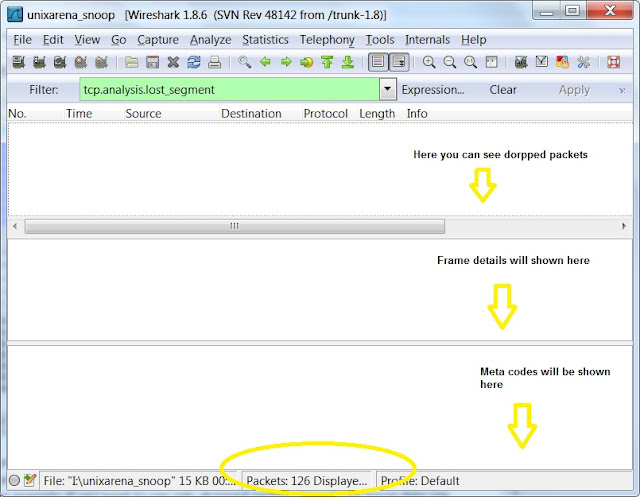Sort by the Source column
Image resolution: width=640 pixels, height=497 pixels.
click(172, 113)
